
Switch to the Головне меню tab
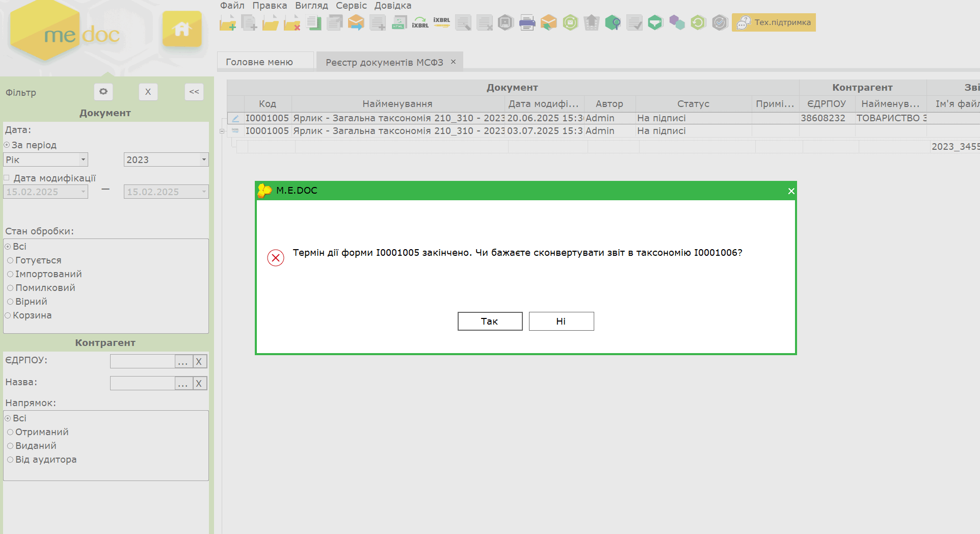point(259,62)
